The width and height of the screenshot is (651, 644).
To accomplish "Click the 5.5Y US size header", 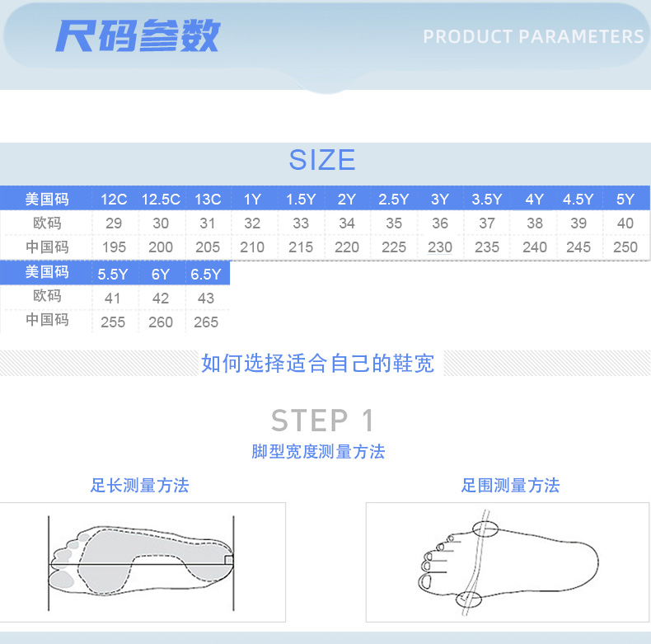I will [114, 275].
